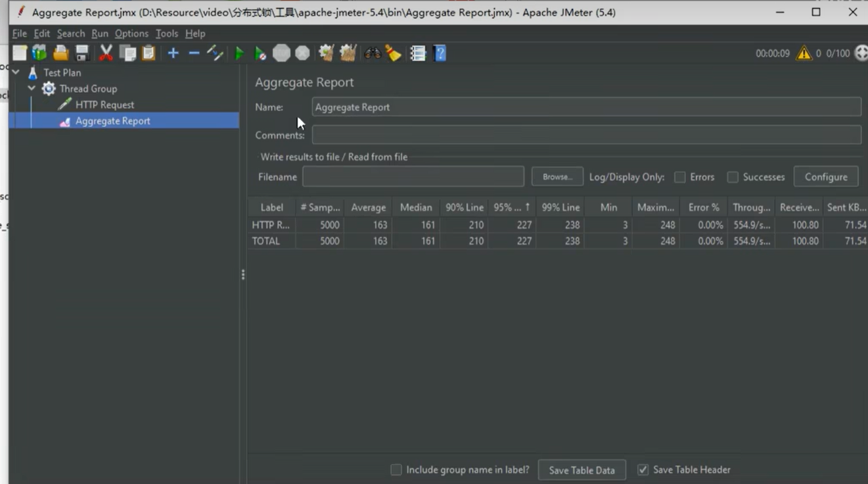The image size is (868, 484).
Task: Start the test with no pauses
Action: 260,53
